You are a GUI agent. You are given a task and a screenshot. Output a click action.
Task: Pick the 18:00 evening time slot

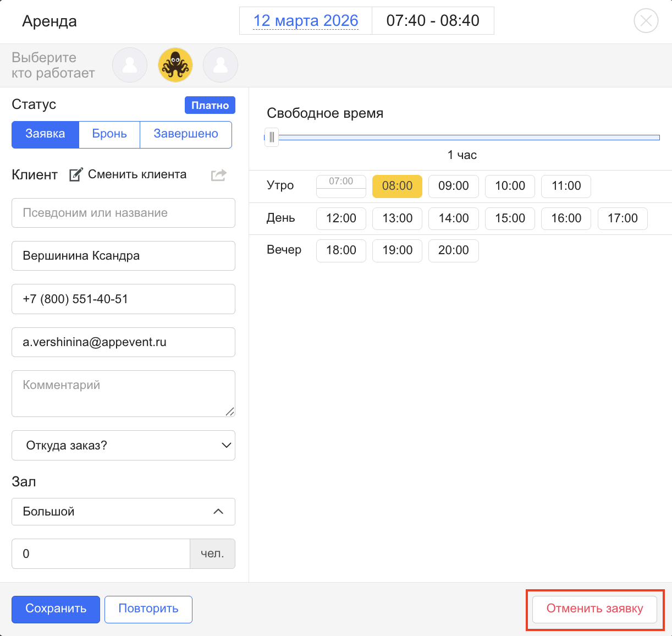[x=341, y=250]
